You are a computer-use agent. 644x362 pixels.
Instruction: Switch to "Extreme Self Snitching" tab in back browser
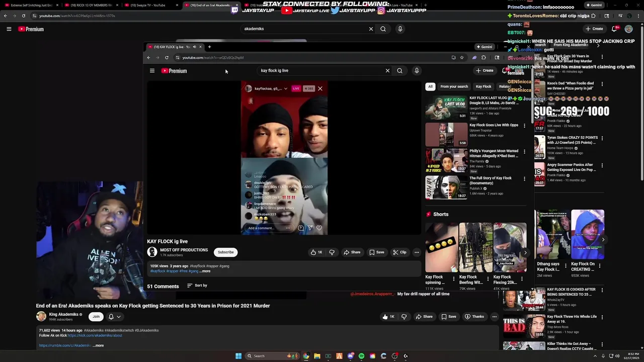pos(31,5)
